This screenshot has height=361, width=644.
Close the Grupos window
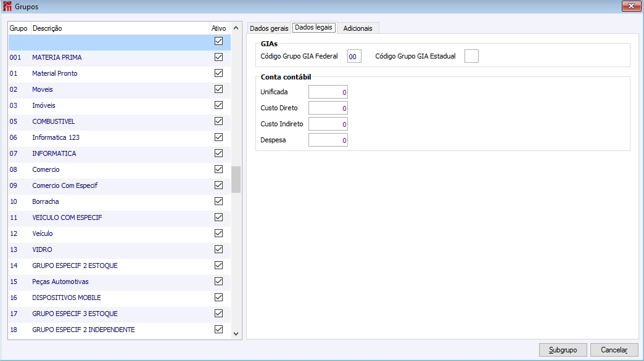pos(631,6)
